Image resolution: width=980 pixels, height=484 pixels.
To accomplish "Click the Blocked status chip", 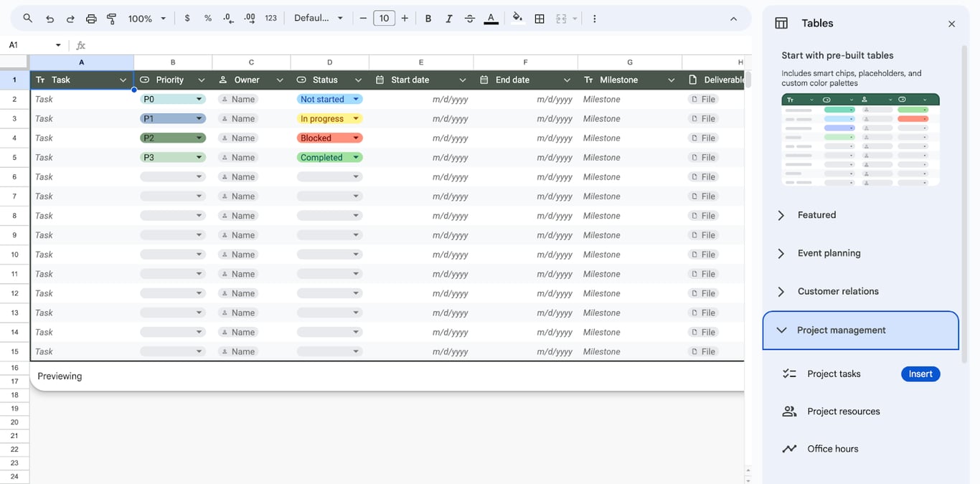I will 329,138.
